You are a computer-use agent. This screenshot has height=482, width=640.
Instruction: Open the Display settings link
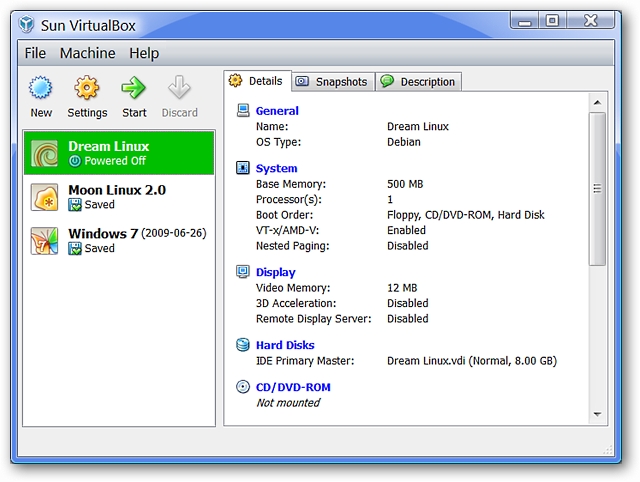coord(276,272)
